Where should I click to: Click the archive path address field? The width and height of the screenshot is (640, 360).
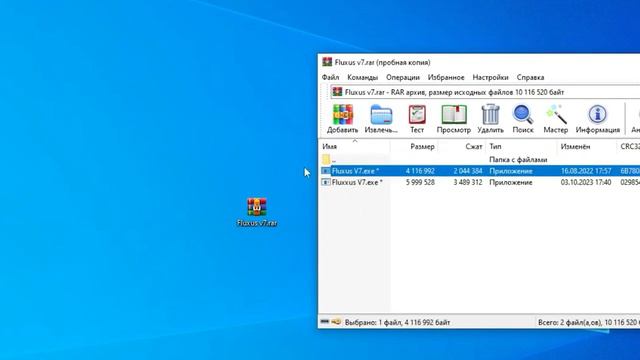(485, 92)
